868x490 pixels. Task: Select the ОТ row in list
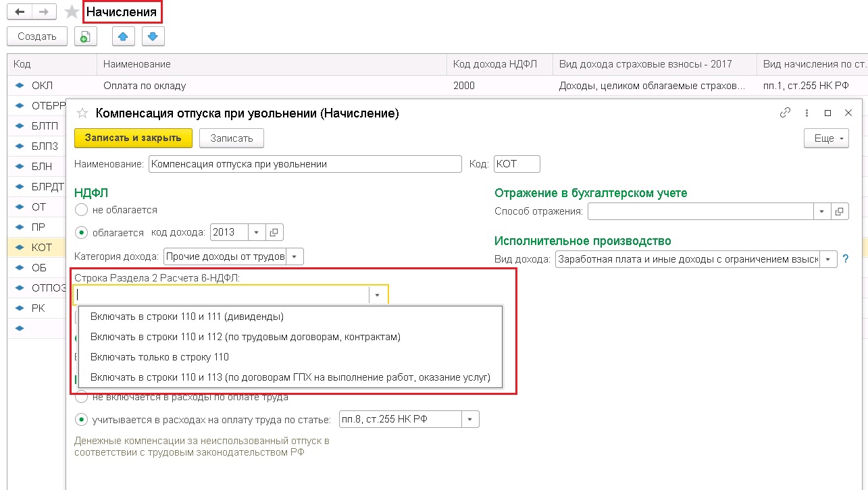[x=37, y=207]
